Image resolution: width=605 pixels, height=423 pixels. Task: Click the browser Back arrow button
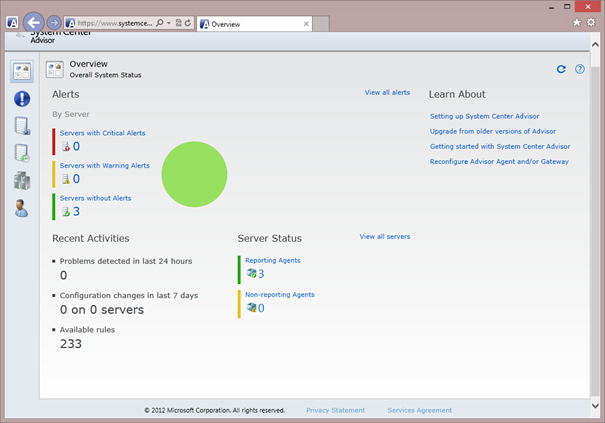(33, 21)
